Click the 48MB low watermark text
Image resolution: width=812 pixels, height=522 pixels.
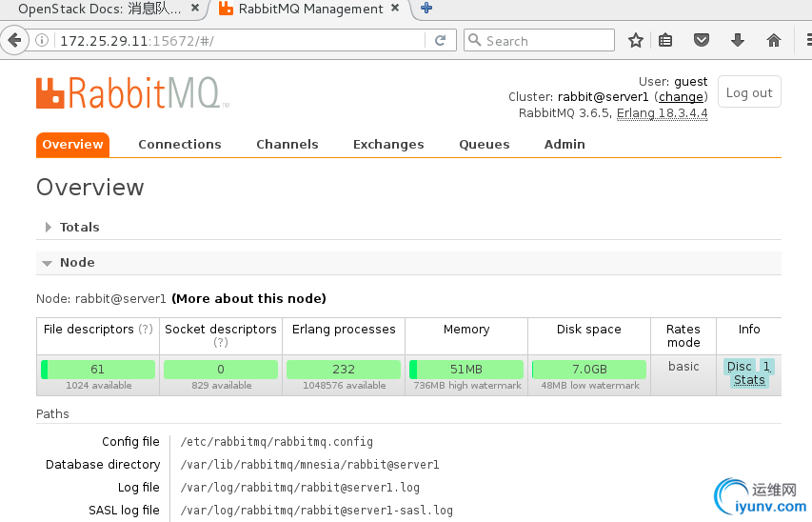click(x=590, y=386)
